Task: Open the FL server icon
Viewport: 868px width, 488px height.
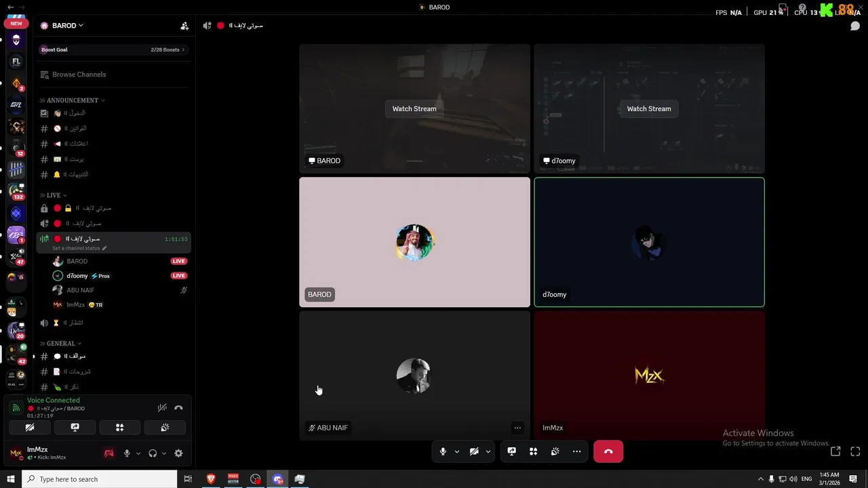Action: point(16,62)
